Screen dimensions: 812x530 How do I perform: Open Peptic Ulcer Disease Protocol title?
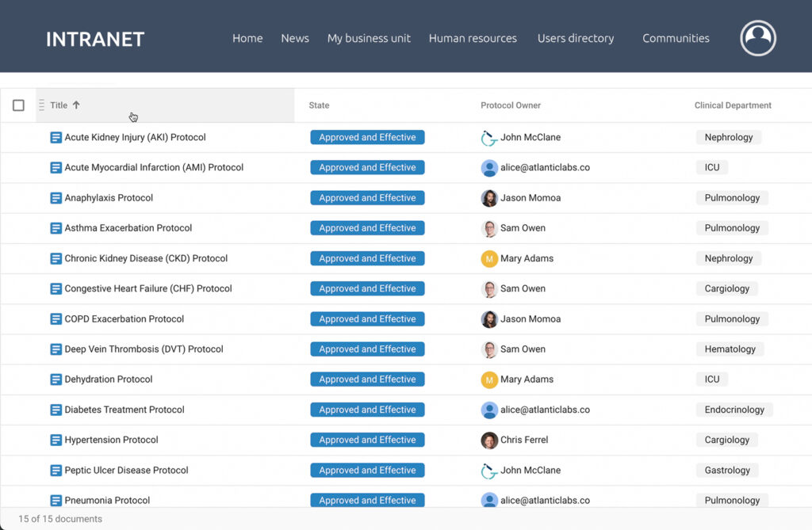tap(126, 470)
